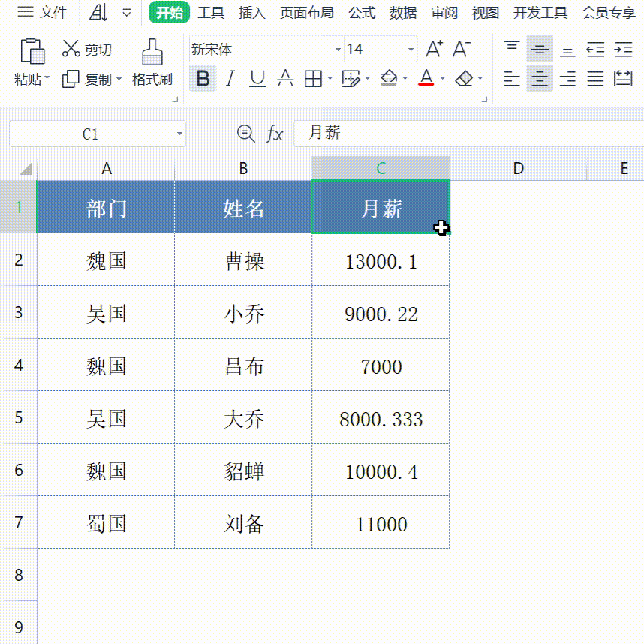Align text to vertical middle
Image resolution: width=644 pixels, height=644 pixels.
[540, 49]
